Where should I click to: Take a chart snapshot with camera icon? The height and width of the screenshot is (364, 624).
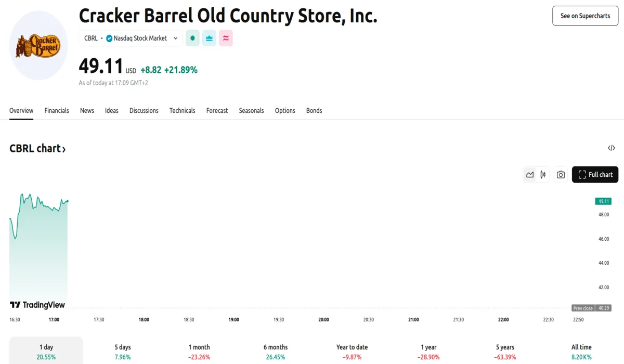[561, 175]
